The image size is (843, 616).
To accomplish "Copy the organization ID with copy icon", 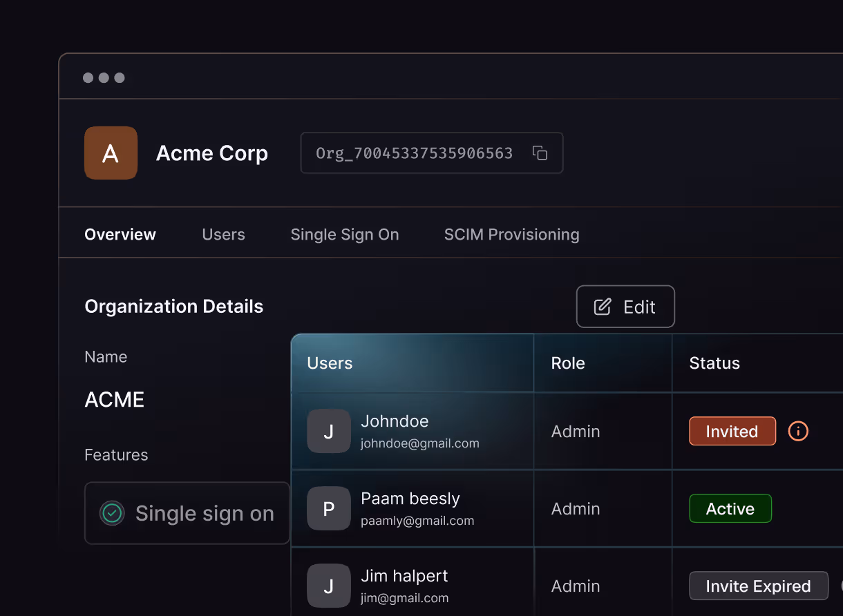I will 540,153.
